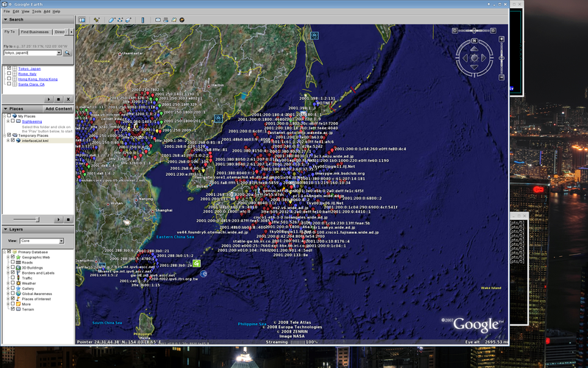Screen dimensions: 588x368
Task: Show more search tabs arrow
Action: click(71, 32)
